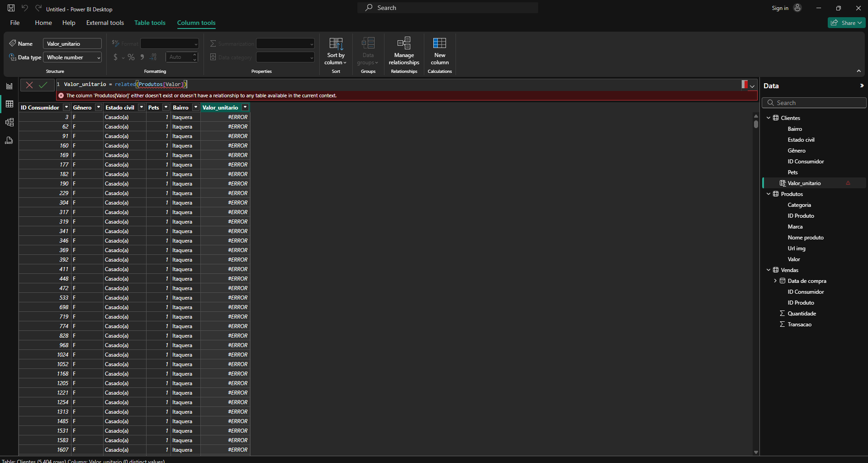Open the Summarization dropdown
868x463 pixels.
pos(285,44)
